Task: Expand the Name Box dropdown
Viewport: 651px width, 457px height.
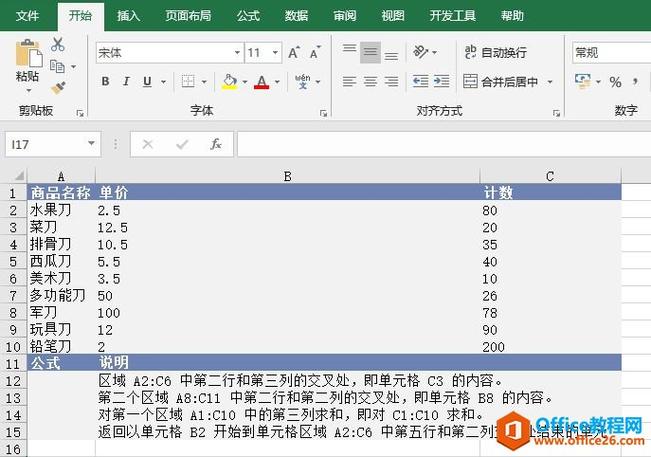Action: [91, 144]
